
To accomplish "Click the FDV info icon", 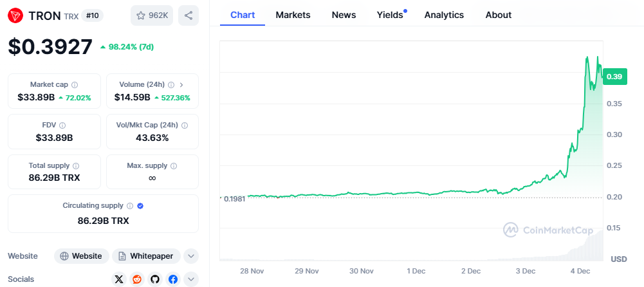I will [x=62, y=125].
